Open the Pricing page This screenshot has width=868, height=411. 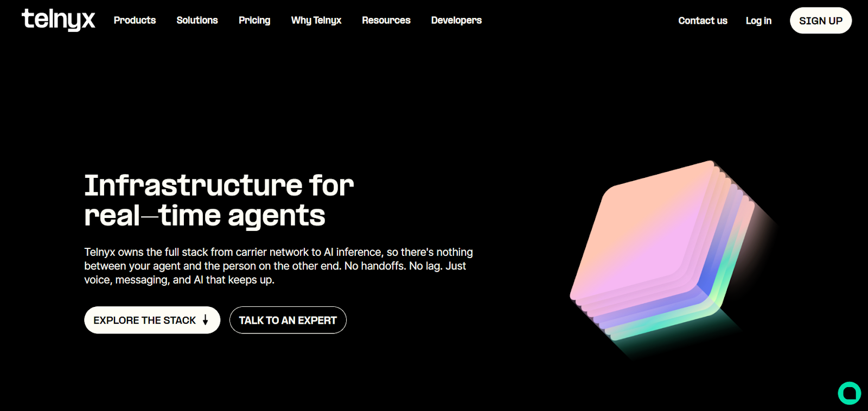click(x=254, y=20)
